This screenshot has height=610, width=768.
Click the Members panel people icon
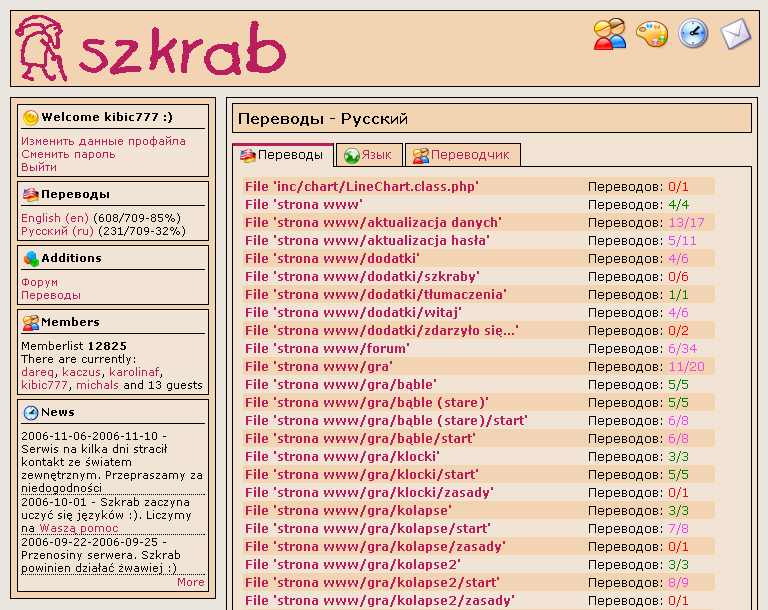point(30,322)
